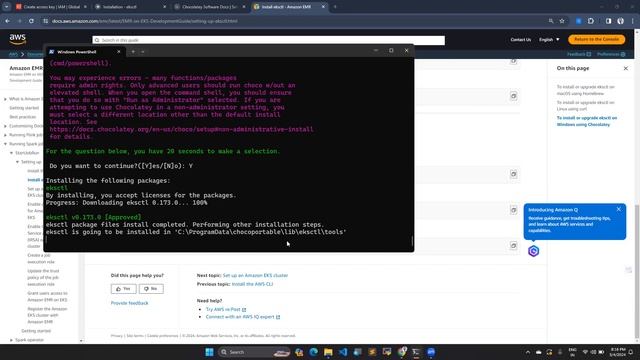Copy the first code block using copy icon
Image resolution: width=640 pixels, height=360 pixels.
(513, 61)
